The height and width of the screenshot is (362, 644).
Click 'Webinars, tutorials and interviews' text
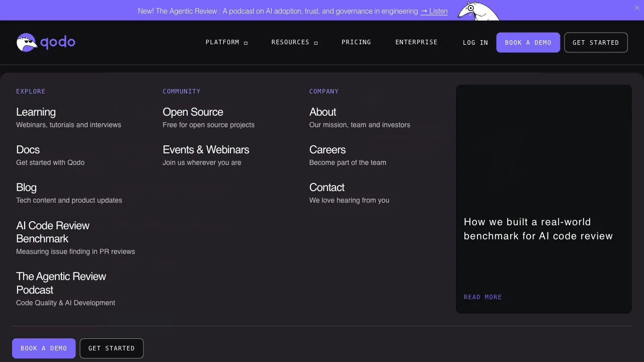[x=68, y=125]
